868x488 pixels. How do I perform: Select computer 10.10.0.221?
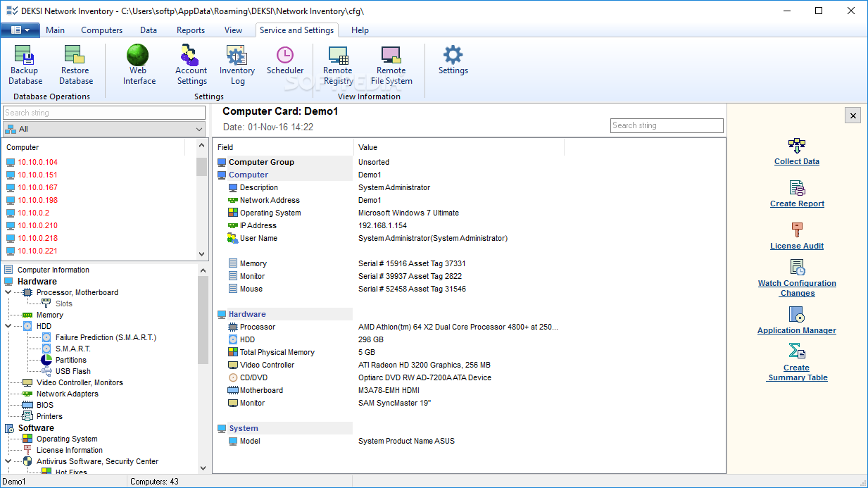38,251
